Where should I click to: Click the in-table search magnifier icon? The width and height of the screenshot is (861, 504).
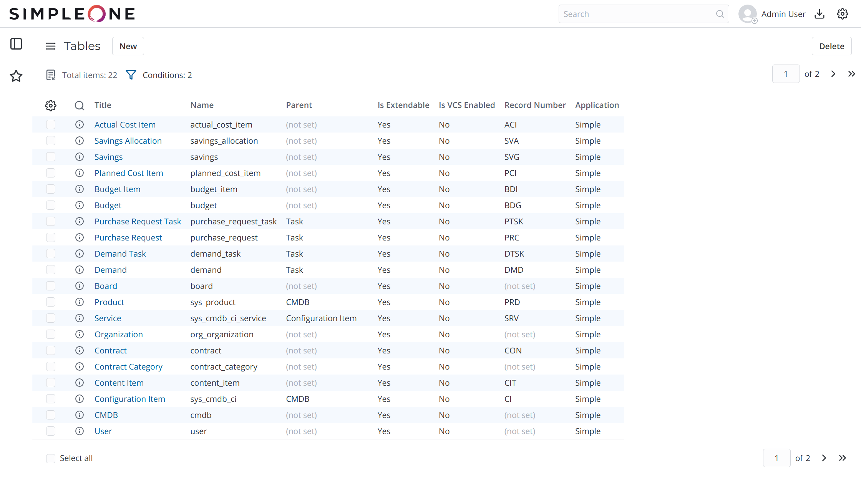tap(79, 105)
